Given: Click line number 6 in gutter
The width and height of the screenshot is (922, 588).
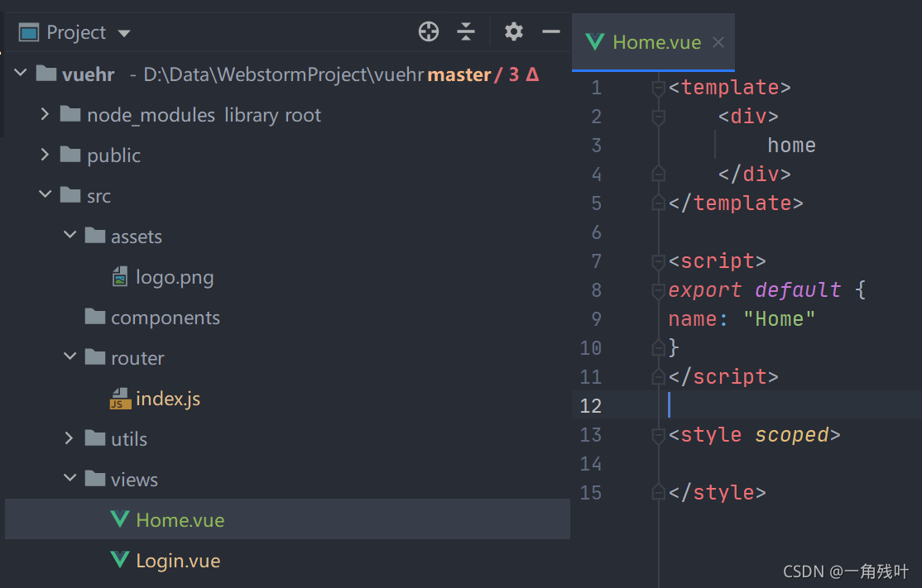Looking at the screenshot, I should [596, 232].
